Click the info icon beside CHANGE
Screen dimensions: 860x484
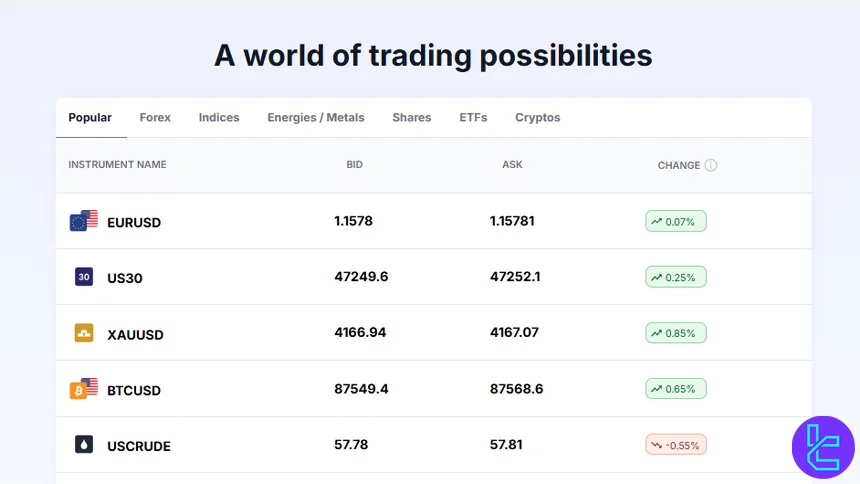[711, 165]
